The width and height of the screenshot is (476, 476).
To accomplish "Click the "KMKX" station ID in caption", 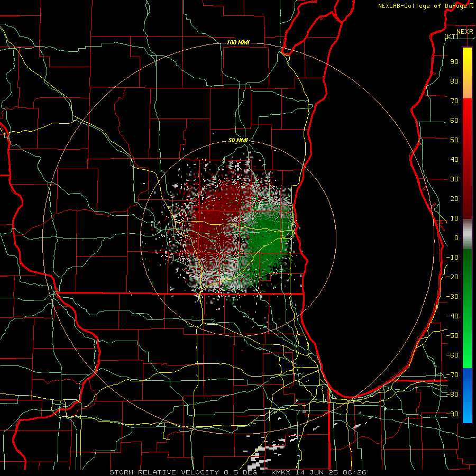I will coord(281,472).
